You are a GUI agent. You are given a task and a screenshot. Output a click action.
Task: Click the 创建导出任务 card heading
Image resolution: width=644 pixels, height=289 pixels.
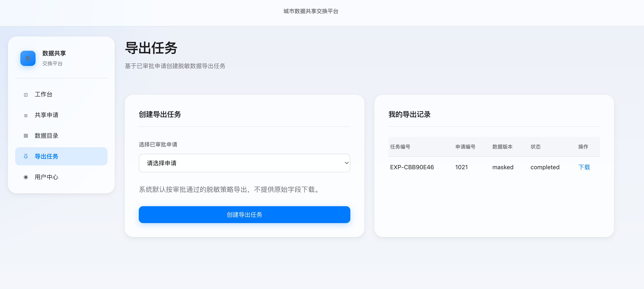(x=160, y=115)
